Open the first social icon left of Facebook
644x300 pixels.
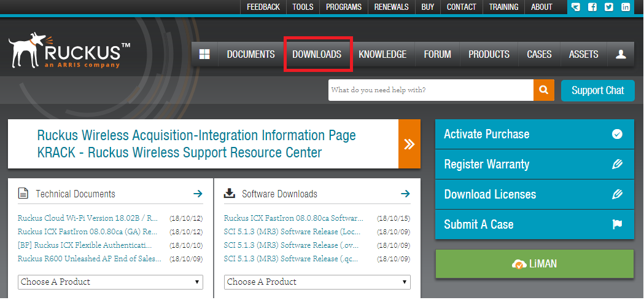click(x=576, y=7)
